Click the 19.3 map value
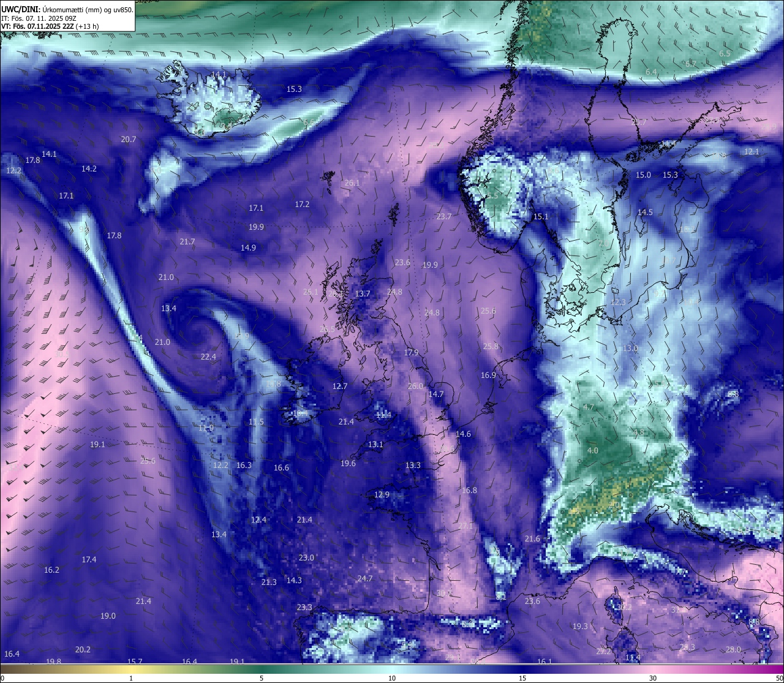 point(580,627)
